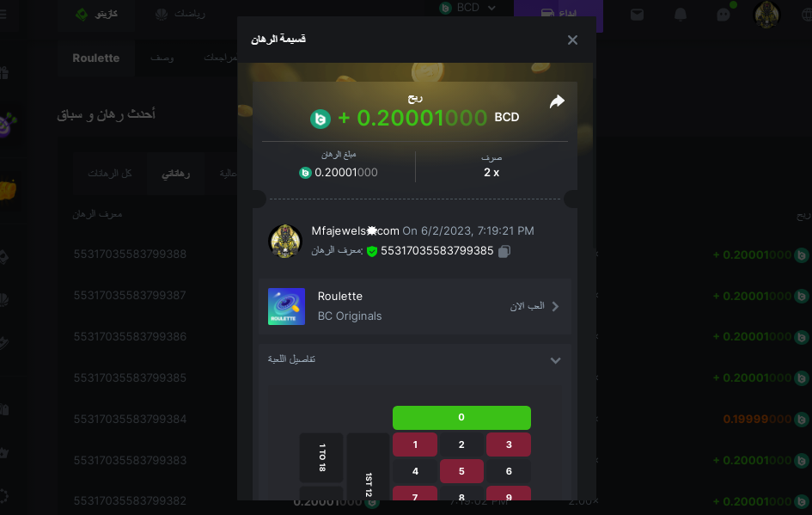Image resolution: width=812 pixels, height=515 pixels.
Task: Open the mail inbox icon
Action: (637, 15)
